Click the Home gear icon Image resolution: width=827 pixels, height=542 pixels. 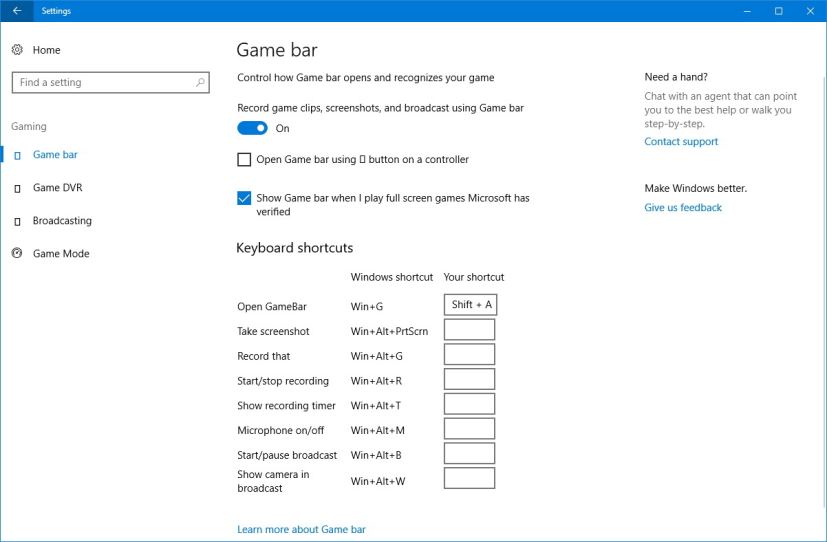click(x=17, y=50)
